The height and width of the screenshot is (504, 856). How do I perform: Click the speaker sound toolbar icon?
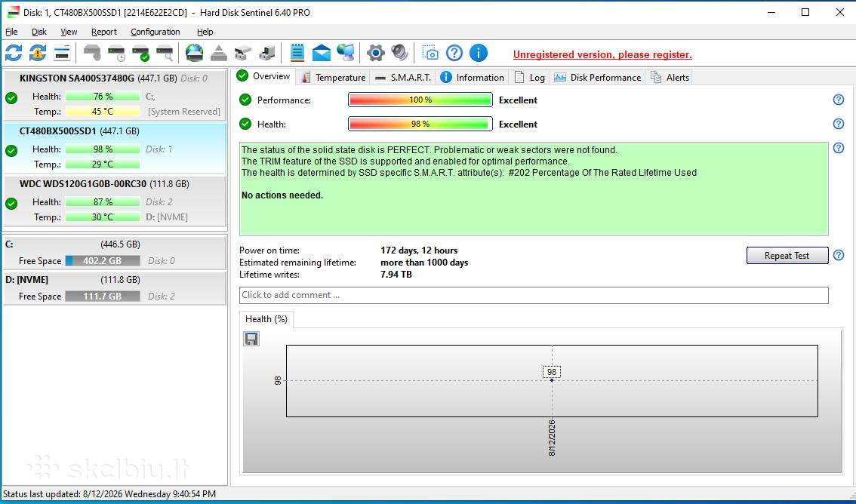click(399, 53)
